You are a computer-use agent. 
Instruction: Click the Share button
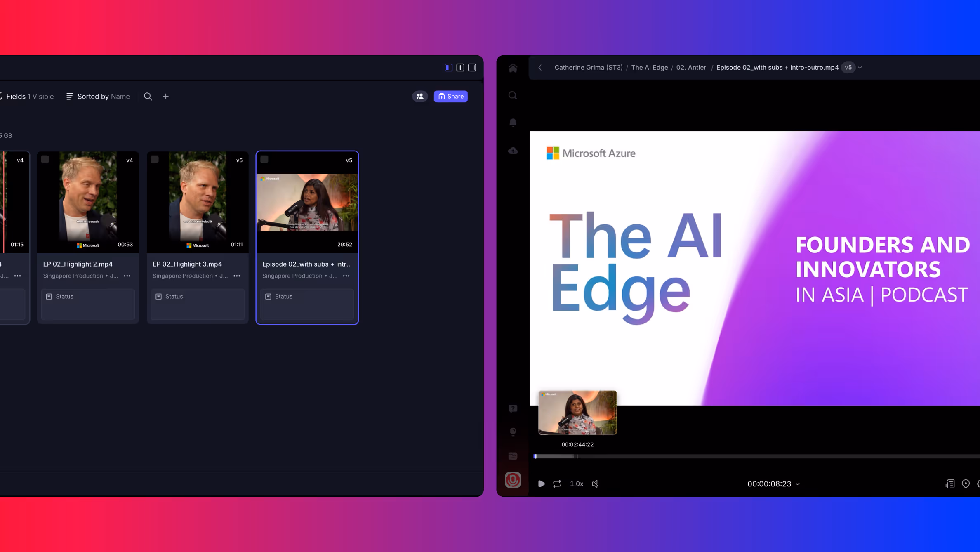coord(450,97)
